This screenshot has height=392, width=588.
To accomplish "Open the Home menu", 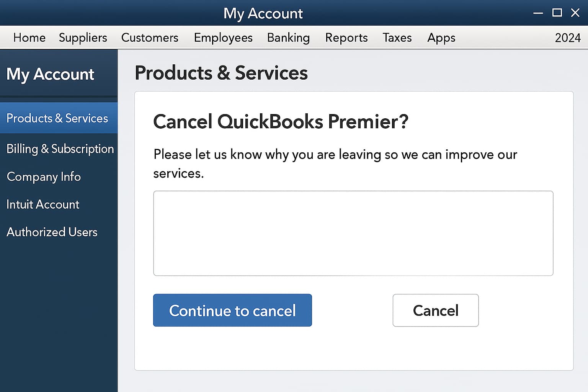I will (29, 38).
